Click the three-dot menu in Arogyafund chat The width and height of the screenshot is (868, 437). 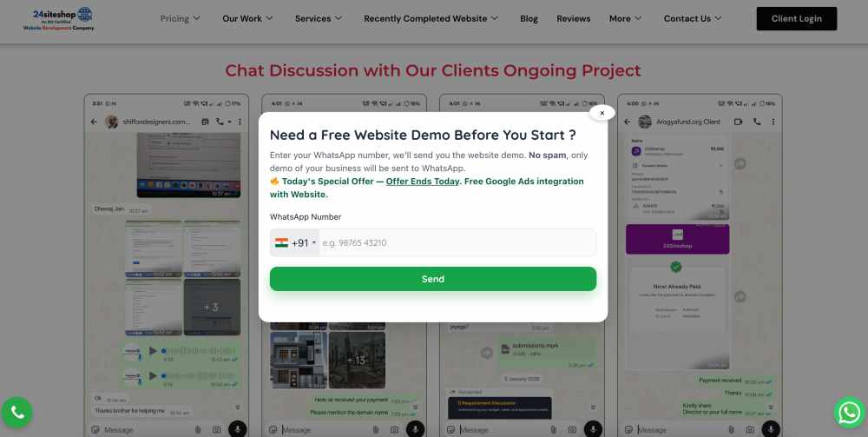click(x=773, y=122)
